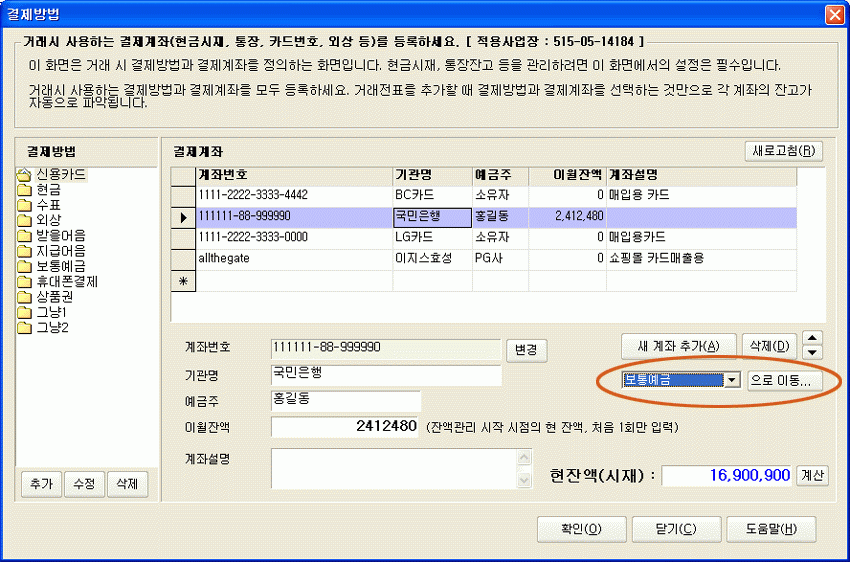This screenshot has height=562, width=850.
Task: Click the 매입용 카드 description cell
Action: 701,196
